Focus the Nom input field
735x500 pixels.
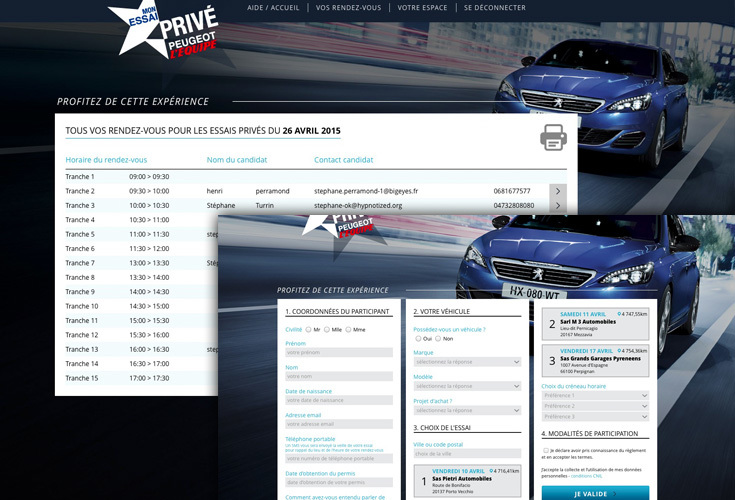click(x=339, y=376)
